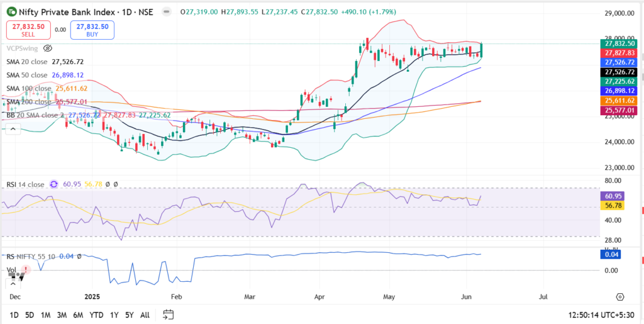Click the 80.00 tick on RSI axis
Screen dimensions: 644x324
(x=611, y=181)
